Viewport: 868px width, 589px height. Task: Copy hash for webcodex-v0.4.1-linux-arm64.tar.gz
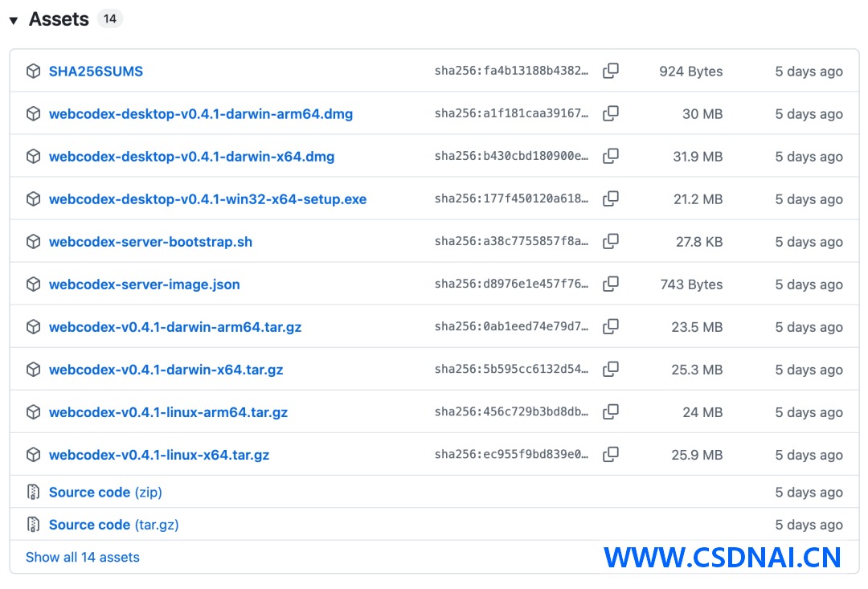click(611, 412)
